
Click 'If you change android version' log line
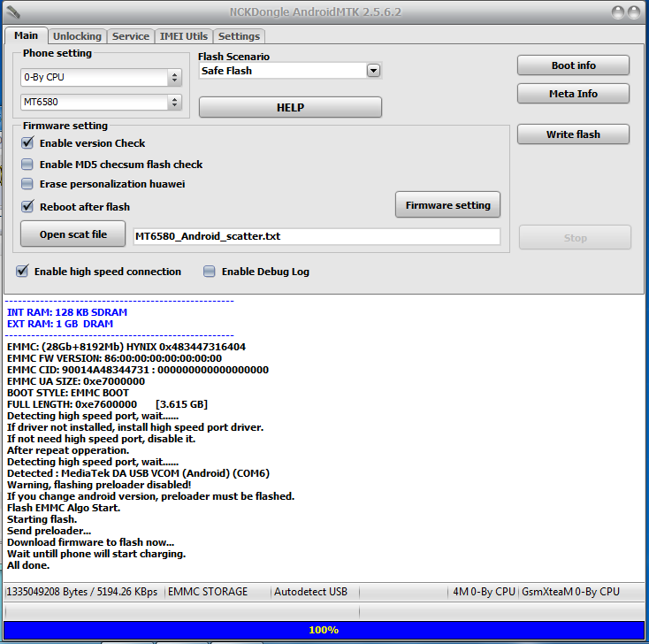click(x=150, y=496)
